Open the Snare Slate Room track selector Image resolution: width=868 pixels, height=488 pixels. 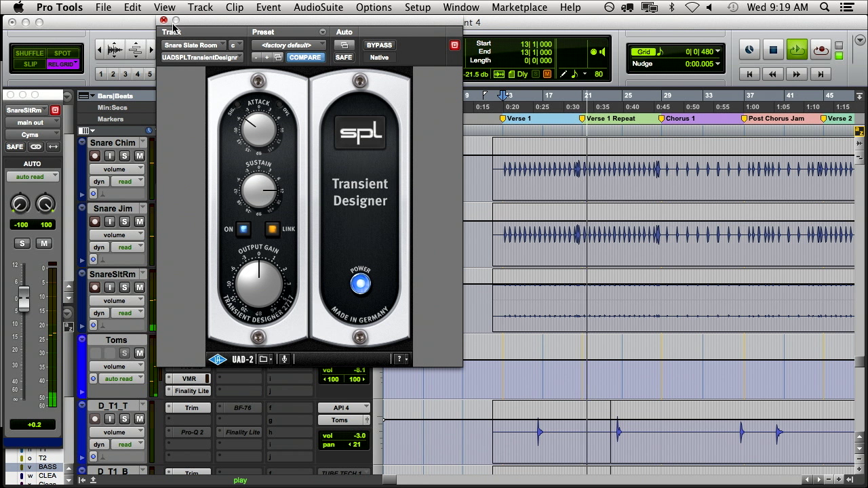pos(193,45)
